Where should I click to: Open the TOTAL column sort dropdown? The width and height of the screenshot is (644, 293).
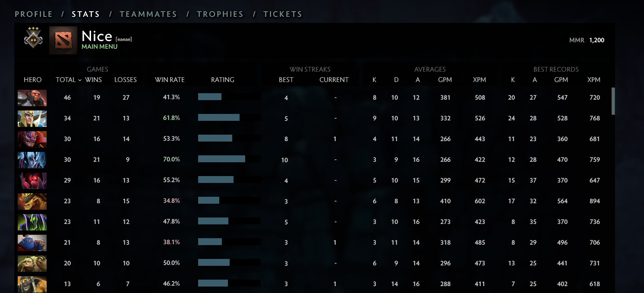(67, 80)
